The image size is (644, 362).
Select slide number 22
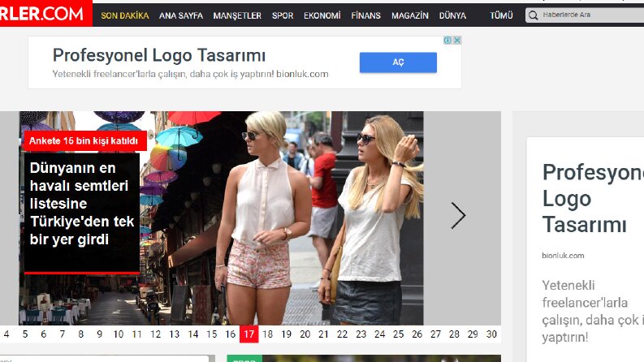pos(342,334)
